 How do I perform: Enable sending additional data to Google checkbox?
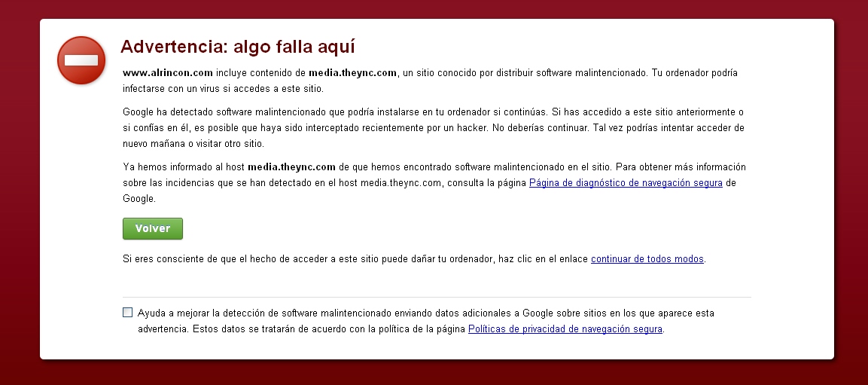[128, 313]
